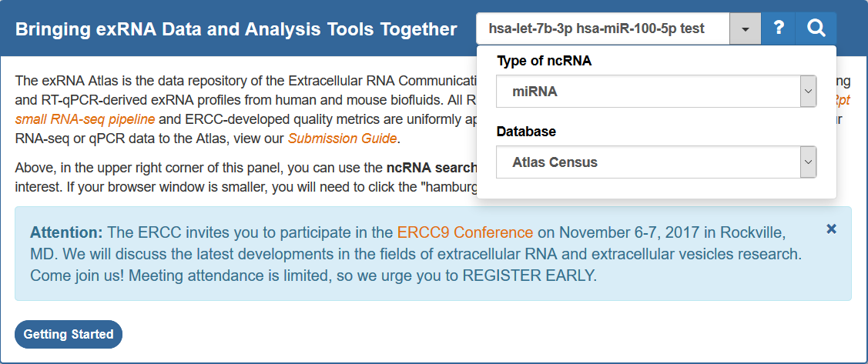Viewport: 868px width, 364px height.
Task: Click the question mark help icon
Action: 779,29
